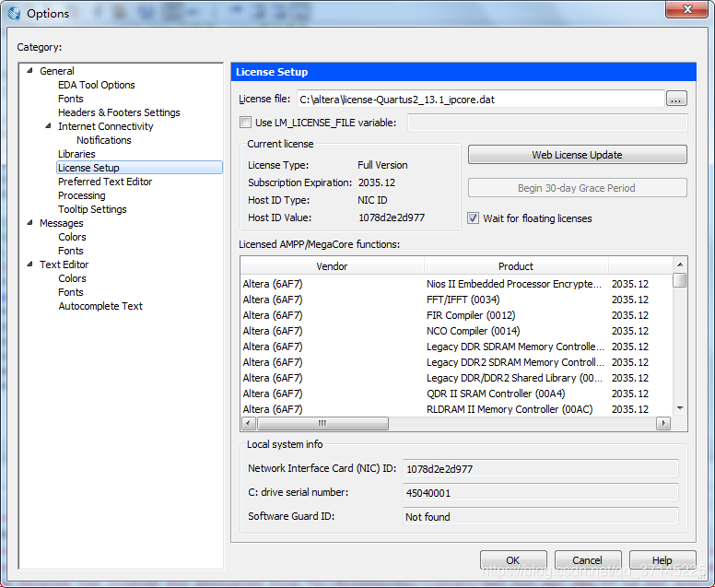Image resolution: width=715 pixels, height=588 pixels.
Task: Enable Use LM_LICENSE_FILE variable checkbox
Action: [245, 123]
